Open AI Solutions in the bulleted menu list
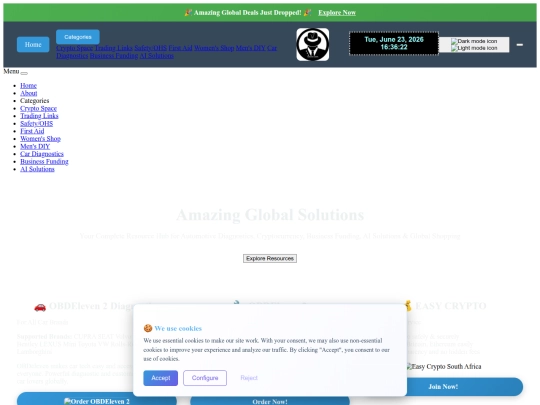The image size is (540, 405). point(37,169)
